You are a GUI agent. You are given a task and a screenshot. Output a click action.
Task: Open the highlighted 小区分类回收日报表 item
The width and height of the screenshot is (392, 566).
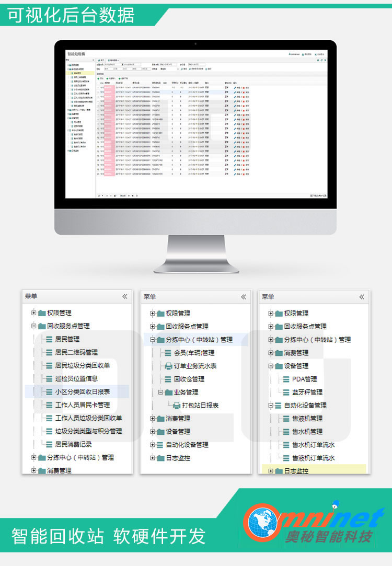point(82,391)
